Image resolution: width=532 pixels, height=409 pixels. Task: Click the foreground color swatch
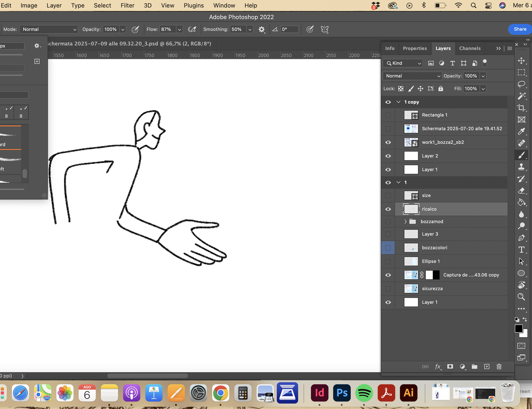pos(519,329)
